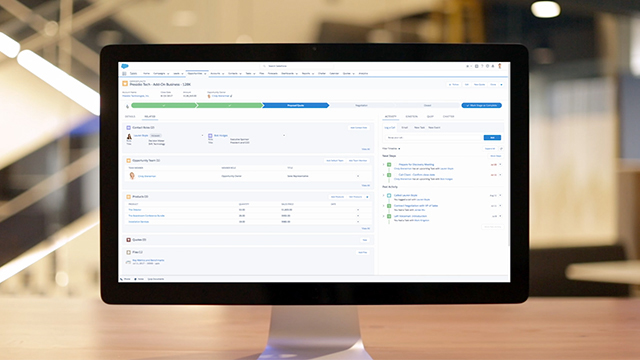Switch to the Chatter tab

(x=448, y=117)
